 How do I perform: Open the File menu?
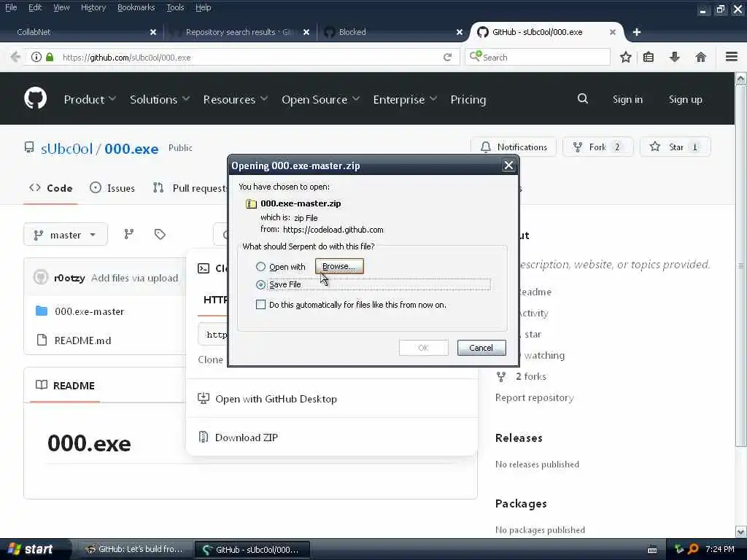point(10,7)
